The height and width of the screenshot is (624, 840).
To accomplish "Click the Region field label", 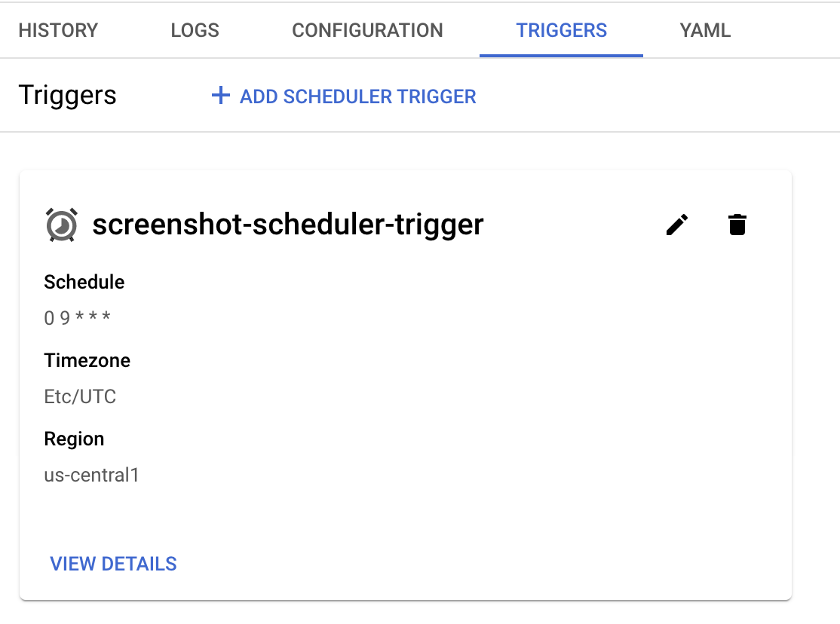I will pyautogui.click(x=74, y=439).
